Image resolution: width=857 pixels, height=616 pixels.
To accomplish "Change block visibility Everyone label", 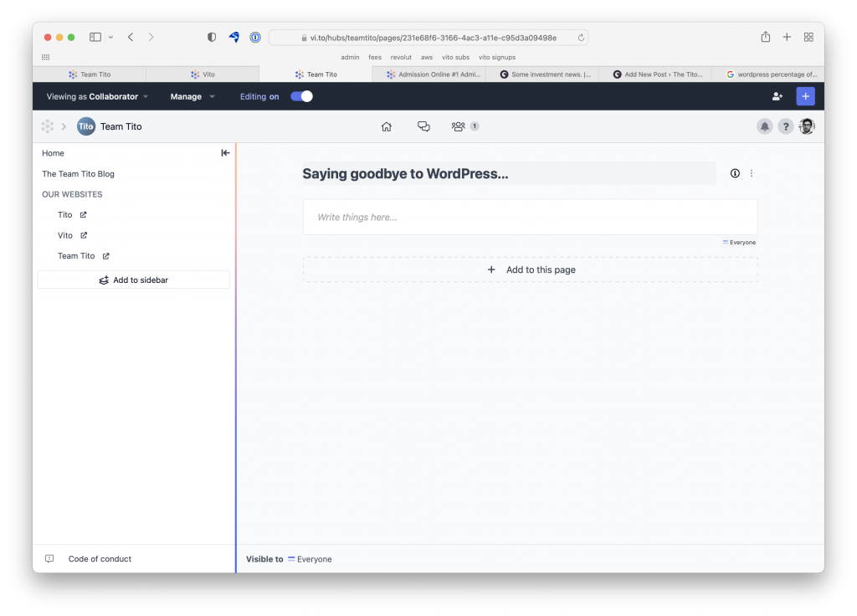I will pyautogui.click(x=739, y=242).
